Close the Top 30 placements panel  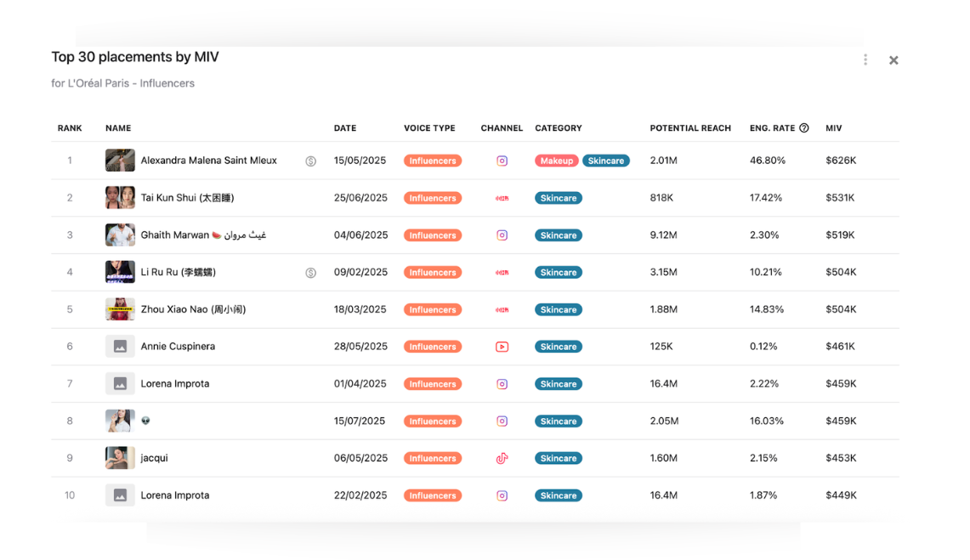[x=893, y=60]
